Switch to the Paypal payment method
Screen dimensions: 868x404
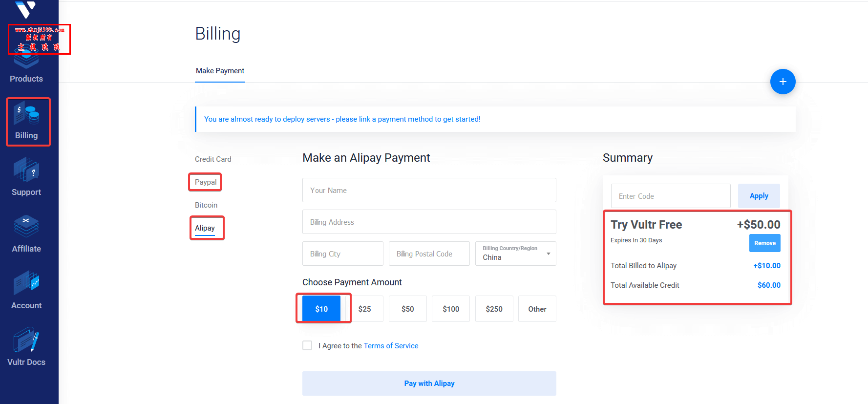coord(206,182)
